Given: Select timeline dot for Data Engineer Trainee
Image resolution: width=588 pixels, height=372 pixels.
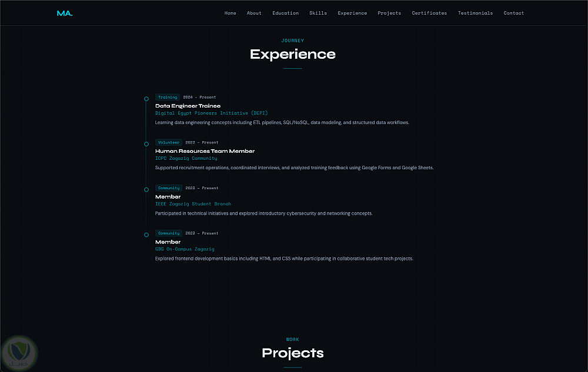Looking at the screenshot, I should coord(146,99).
